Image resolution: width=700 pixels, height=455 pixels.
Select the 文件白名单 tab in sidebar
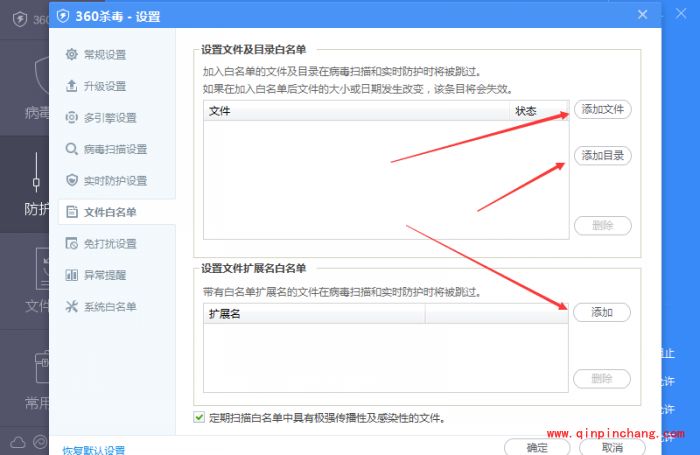[x=110, y=212]
